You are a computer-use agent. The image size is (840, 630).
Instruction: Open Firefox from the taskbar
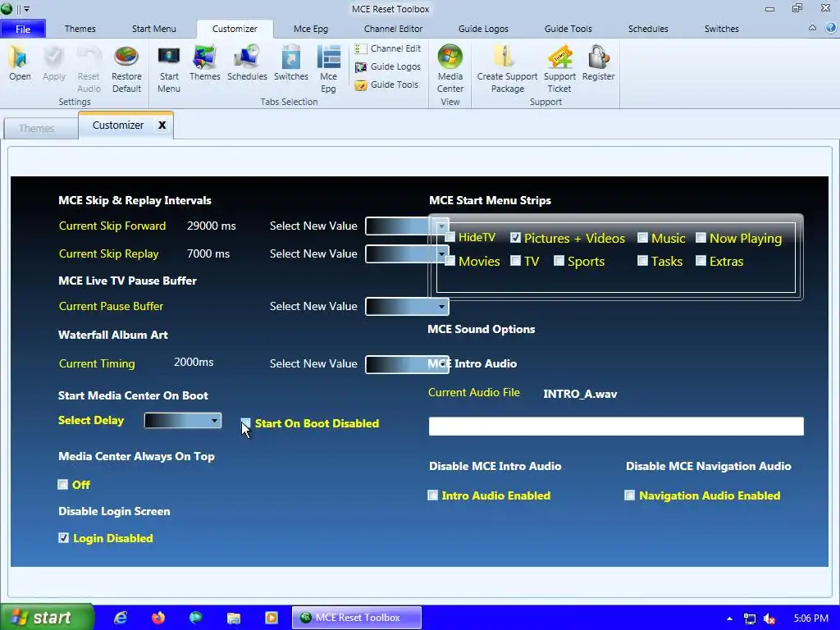[158, 618]
